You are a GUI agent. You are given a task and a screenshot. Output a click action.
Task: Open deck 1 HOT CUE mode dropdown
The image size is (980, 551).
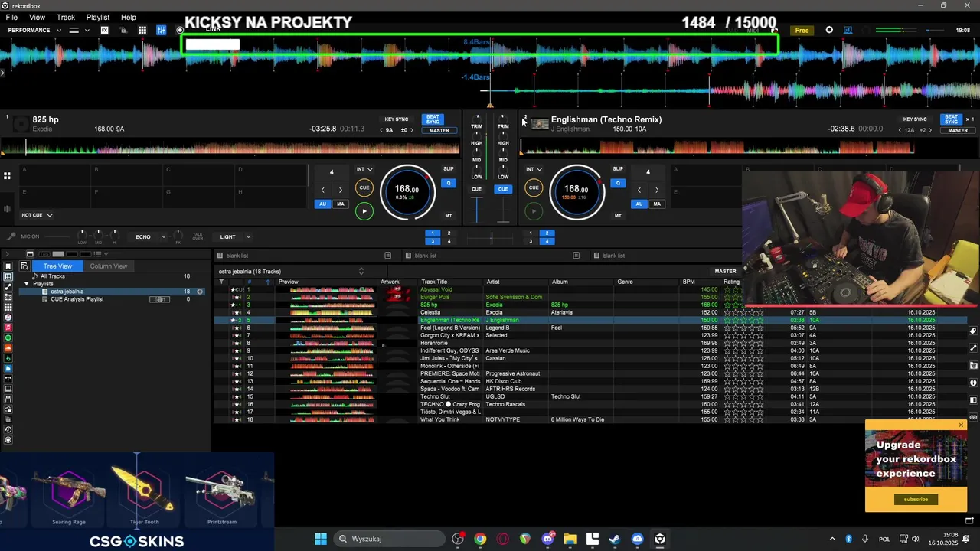(x=38, y=216)
